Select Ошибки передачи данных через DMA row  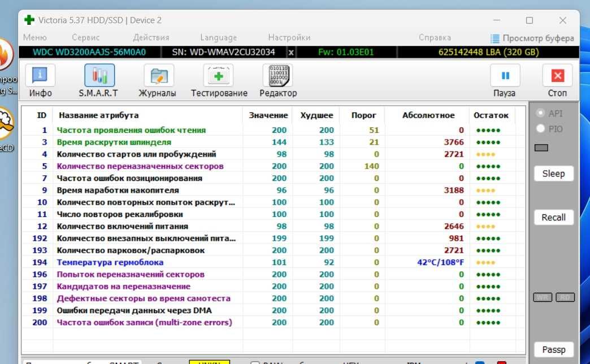point(273,311)
